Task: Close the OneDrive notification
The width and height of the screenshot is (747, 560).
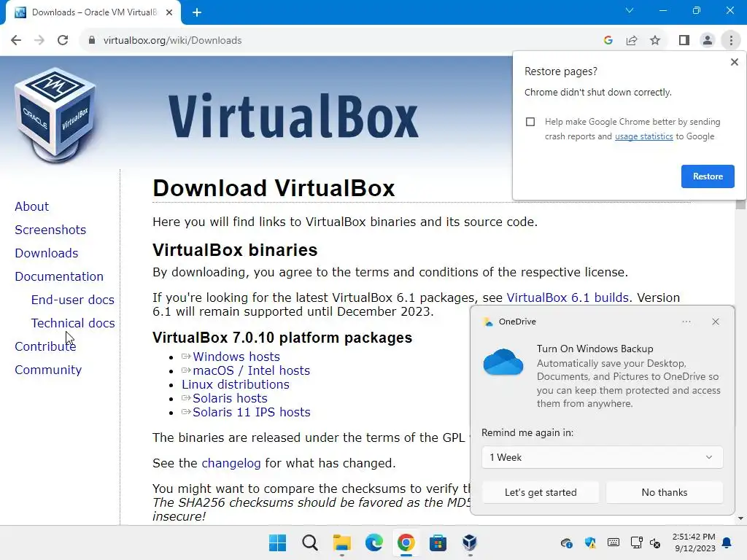Action: (715, 322)
